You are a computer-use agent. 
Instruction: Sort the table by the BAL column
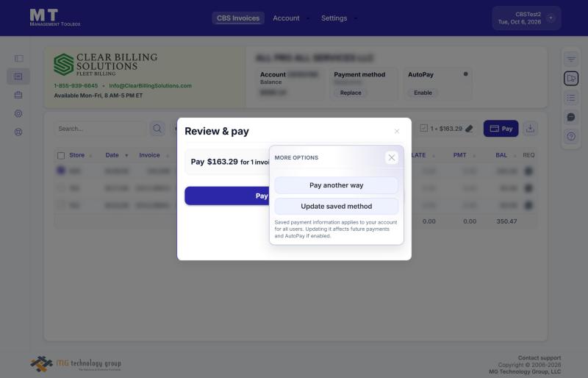[501, 155]
